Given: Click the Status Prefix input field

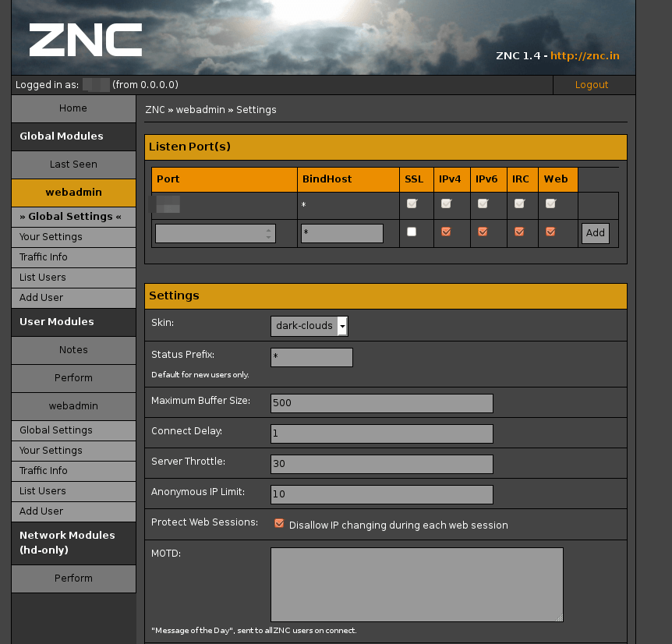Looking at the screenshot, I should coord(312,357).
